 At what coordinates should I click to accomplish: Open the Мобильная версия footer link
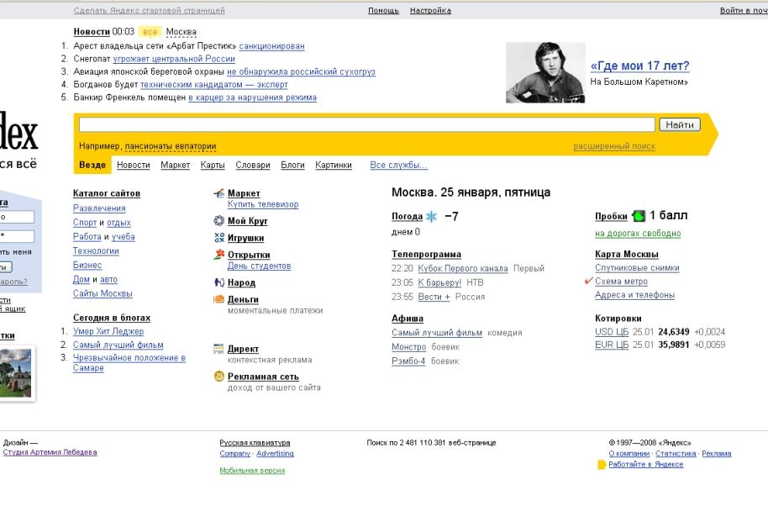[x=252, y=471]
